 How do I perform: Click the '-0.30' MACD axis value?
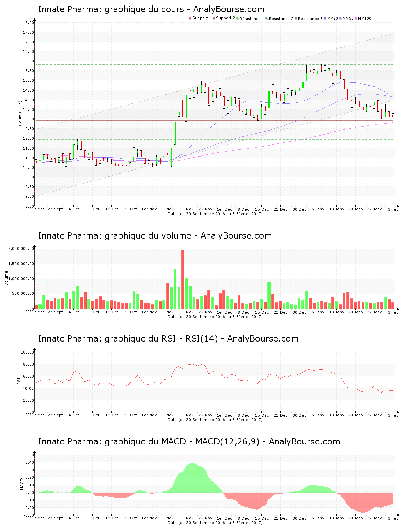coord(29,515)
